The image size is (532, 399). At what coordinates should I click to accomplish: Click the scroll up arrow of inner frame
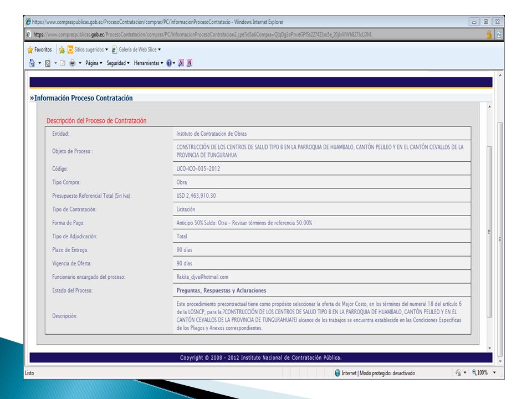pos(489,107)
